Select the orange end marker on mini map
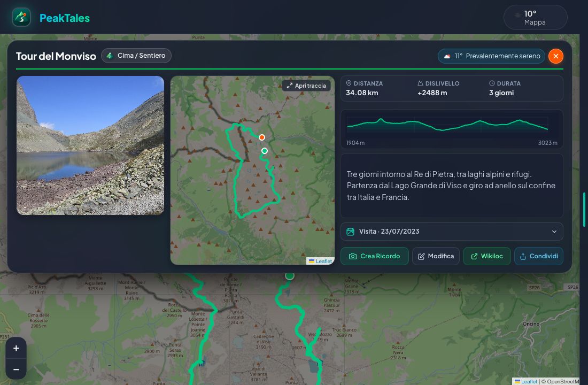The image size is (588, 385). pos(262,137)
